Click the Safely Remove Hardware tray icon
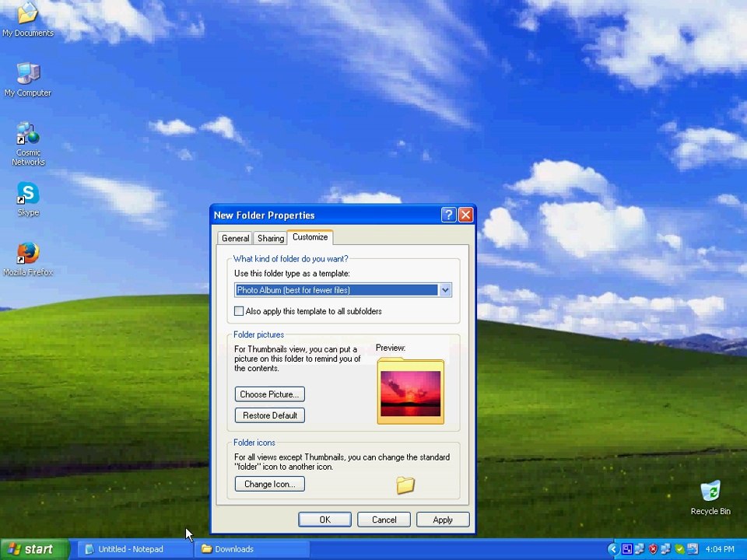This screenshot has width=747, height=560. 693,549
